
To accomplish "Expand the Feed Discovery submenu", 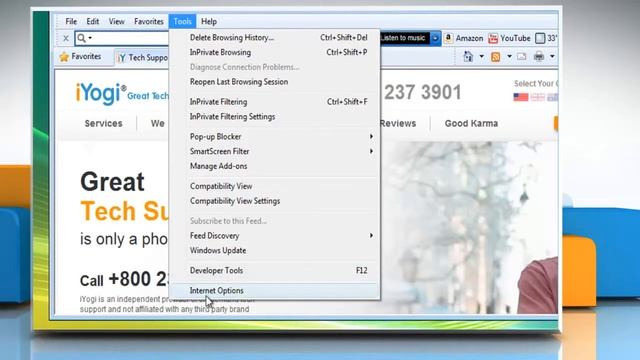I will (274, 236).
